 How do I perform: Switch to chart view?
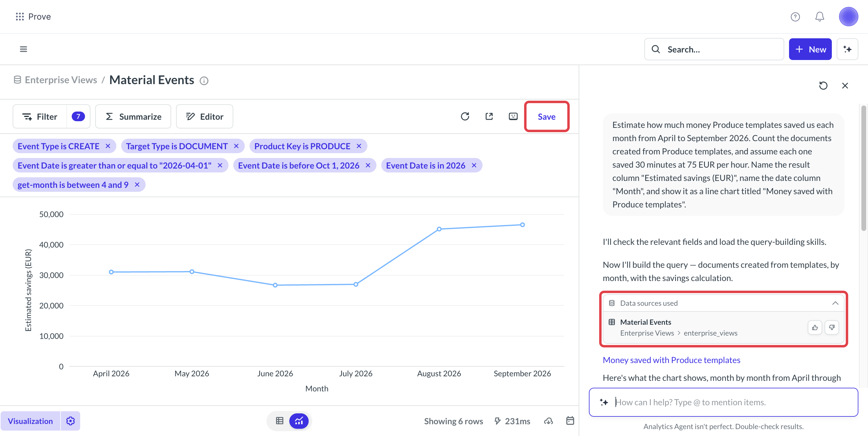299,421
